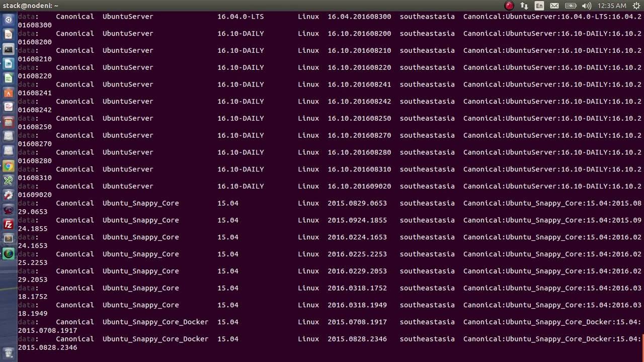Launch LibreOffice Calc from the dock

click(x=8, y=78)
